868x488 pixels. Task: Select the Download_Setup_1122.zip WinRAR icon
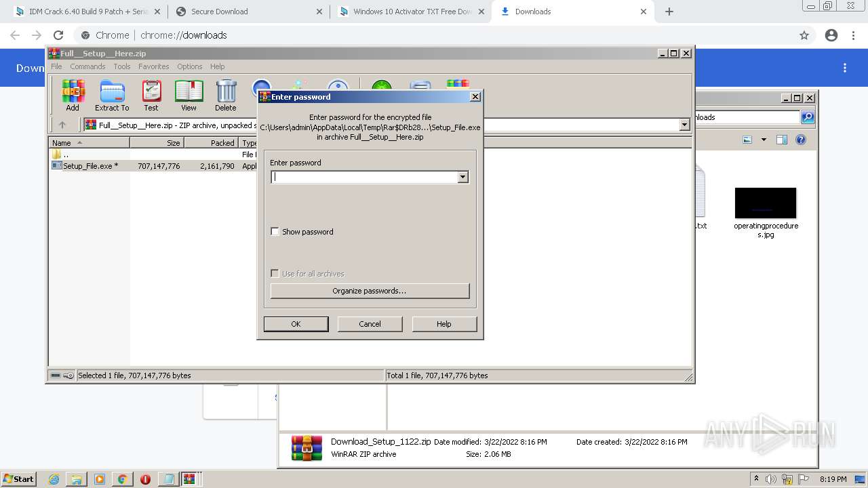click(x=307, y=448)
